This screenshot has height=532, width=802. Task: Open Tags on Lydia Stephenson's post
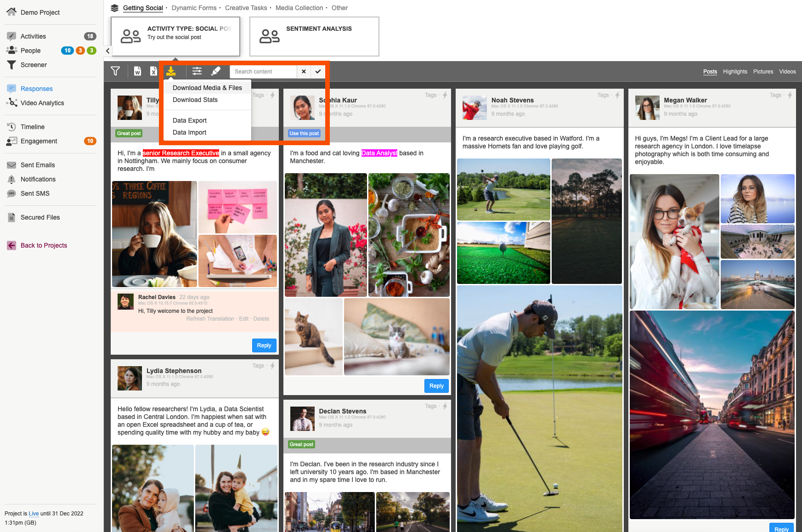click(x=258, y=366)
